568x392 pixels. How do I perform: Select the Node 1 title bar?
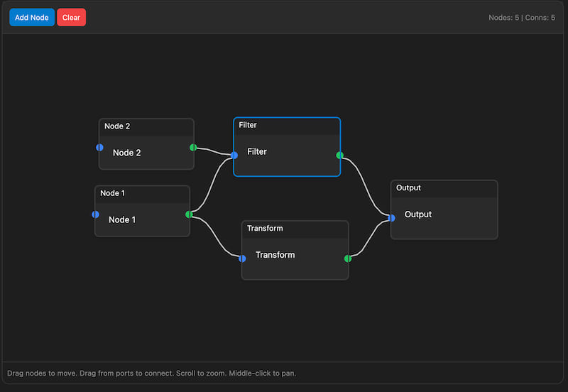(x=142, y=194)
